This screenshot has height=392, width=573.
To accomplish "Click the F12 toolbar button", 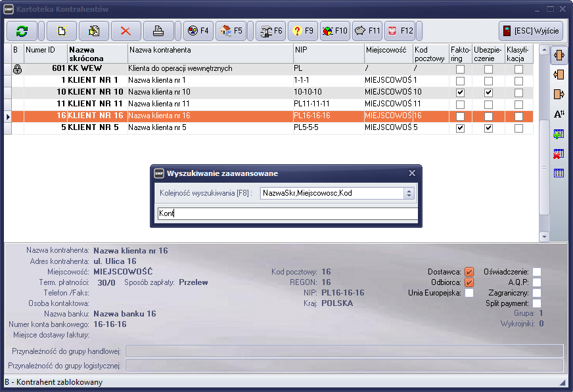I will click(x=400, y=31).
